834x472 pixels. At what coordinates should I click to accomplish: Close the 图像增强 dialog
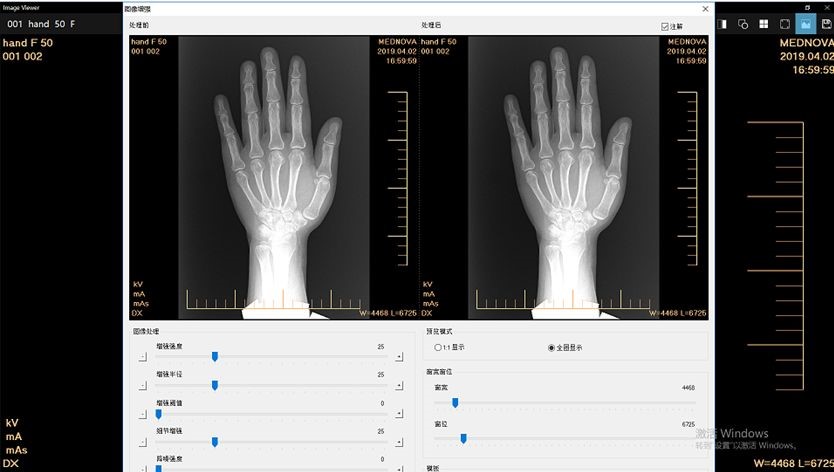(705, 9)
